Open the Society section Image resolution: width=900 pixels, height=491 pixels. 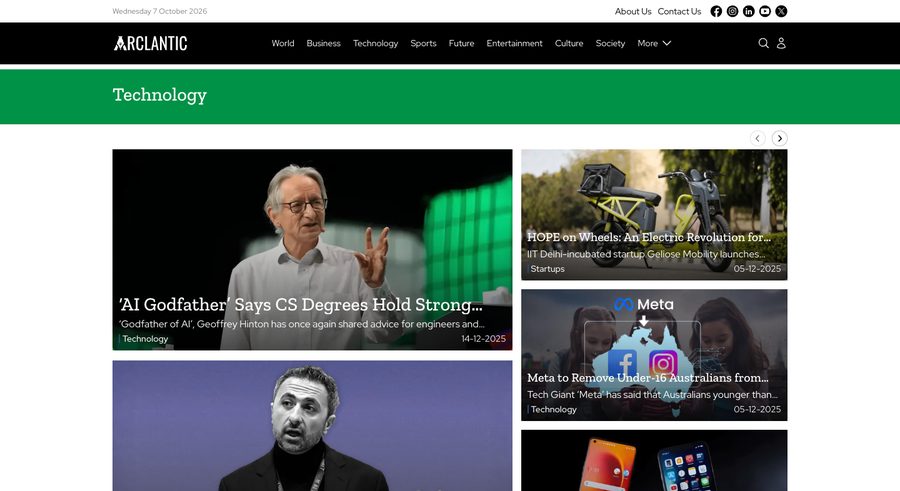[610, 43]
